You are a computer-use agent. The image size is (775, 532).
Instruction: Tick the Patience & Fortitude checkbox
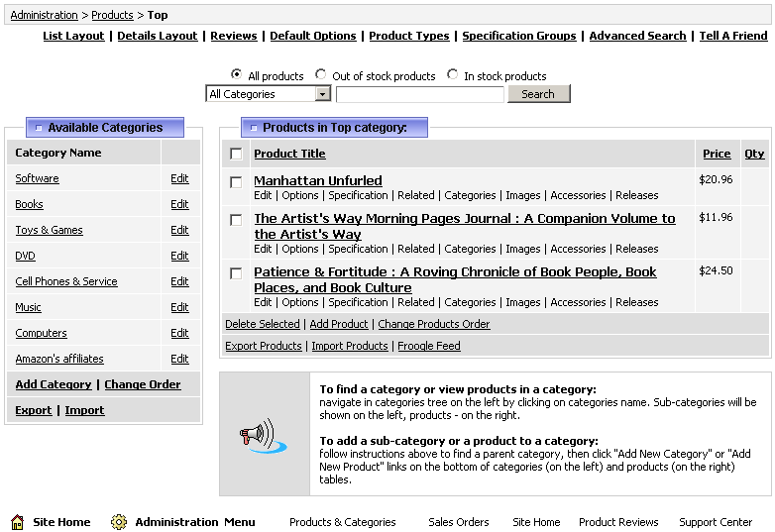[236, 273]
